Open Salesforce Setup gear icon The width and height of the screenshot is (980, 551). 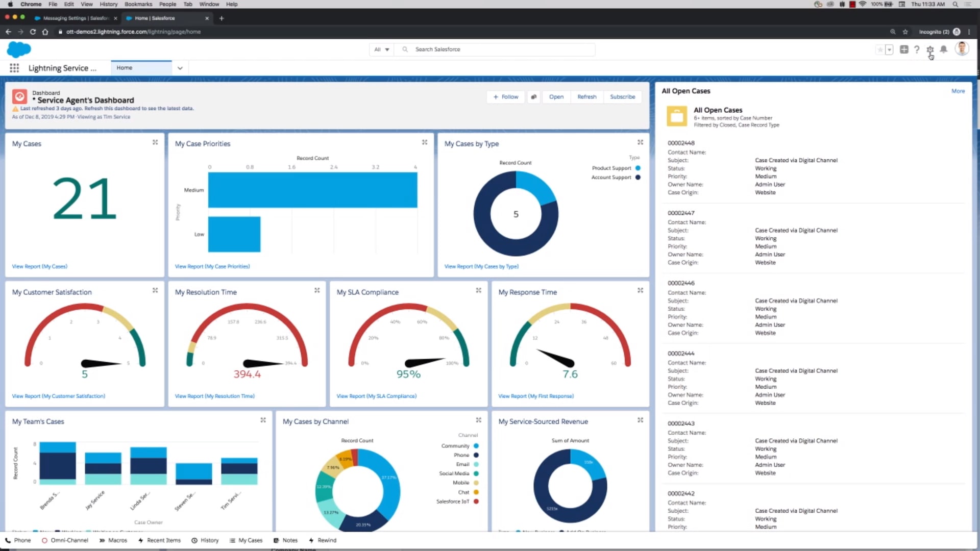click(x=930, y=49)
